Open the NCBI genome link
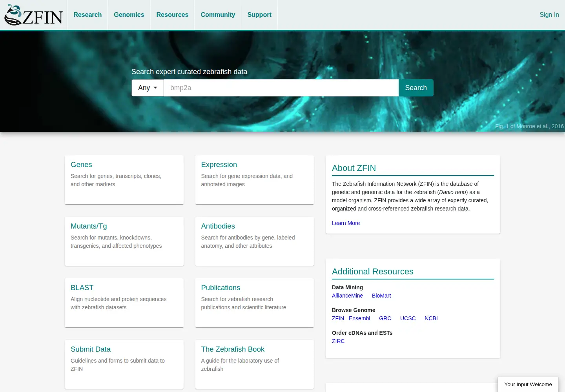This screenshot has width=565, height=392. [x=431, y=318]
